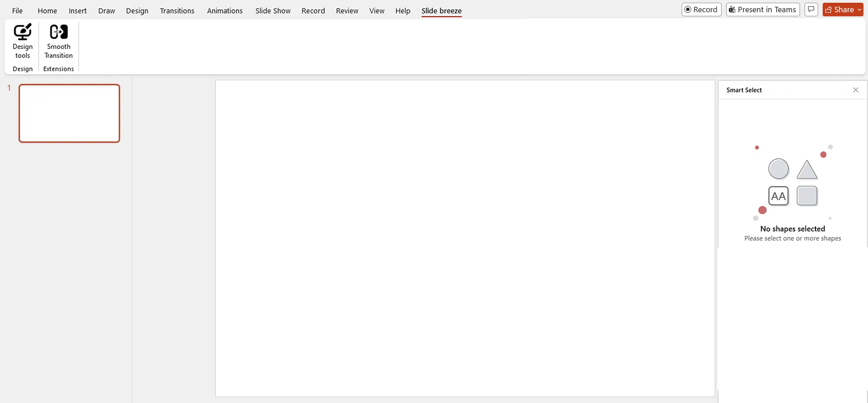Image resolution: width=868 pixels, height=403 pixels.
Task: Switch to the View tab
Action: [x=377, y=11]
